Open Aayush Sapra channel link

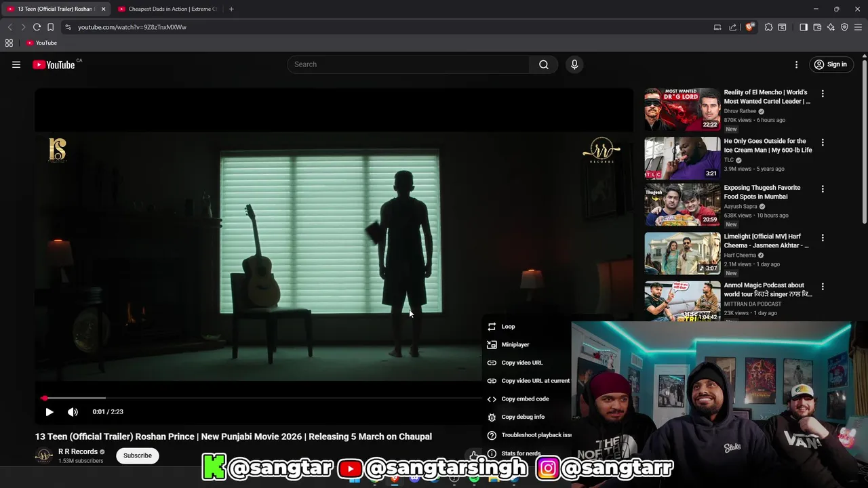741,207
